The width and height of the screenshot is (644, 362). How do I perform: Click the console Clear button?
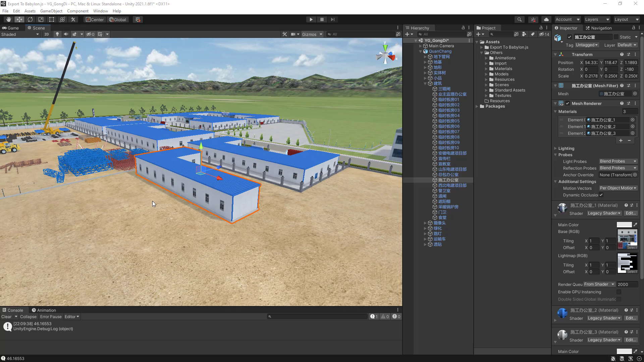[x=6, y=317]
